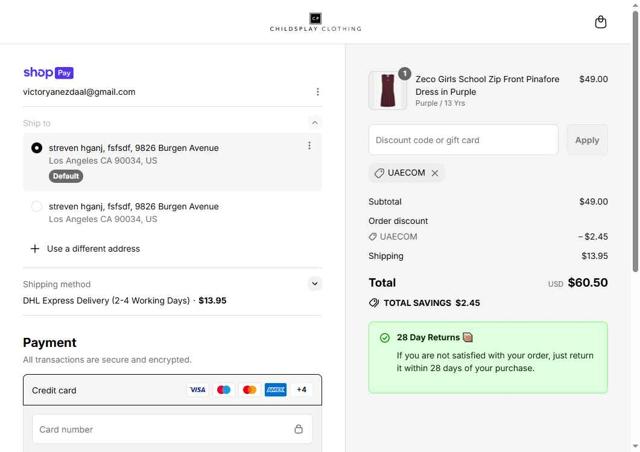This screenshot has width=640, height=452.
Task: Click the tag icon in UAECOM chip
Action: tap(379, 173)
